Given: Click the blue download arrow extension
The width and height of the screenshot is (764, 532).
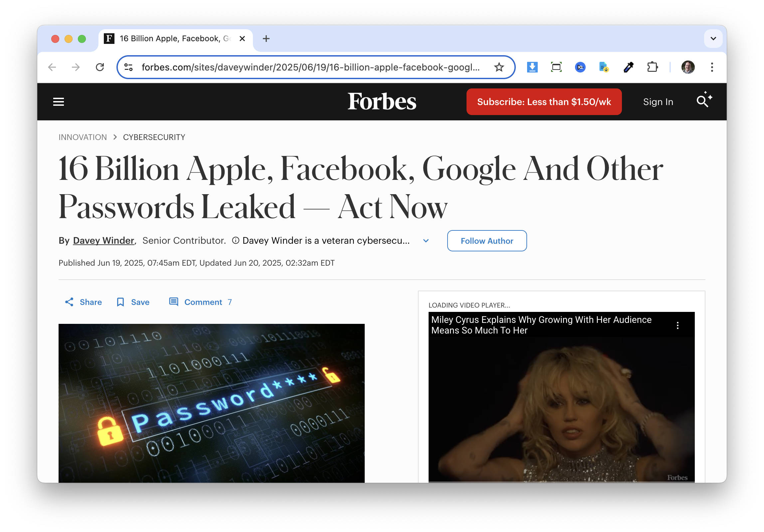Looking at the screenshot, I should (x=532, y=67).
